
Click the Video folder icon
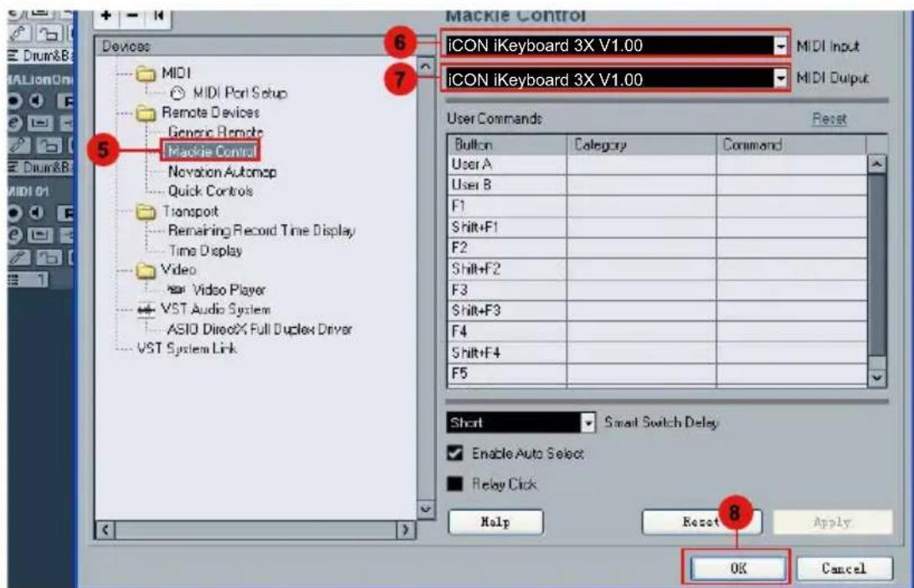145,270
